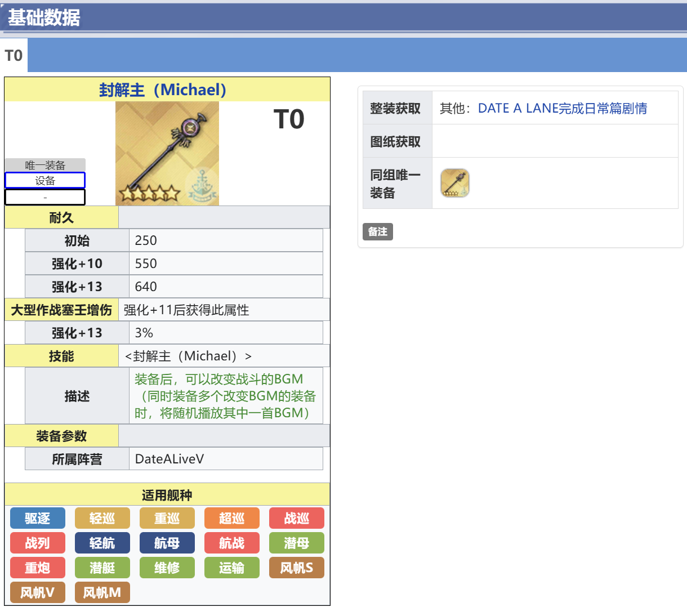This screenshot has height=616, width=687.
Task: Click the Michael key staff equipment image
Action: (x=167, y=153)
